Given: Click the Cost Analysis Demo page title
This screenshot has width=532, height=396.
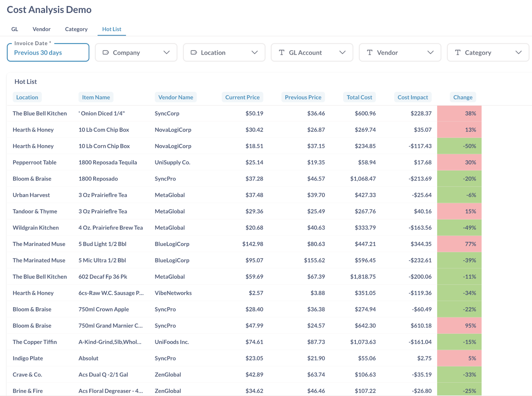Looking at the screenshot, I should click(49, 10).
